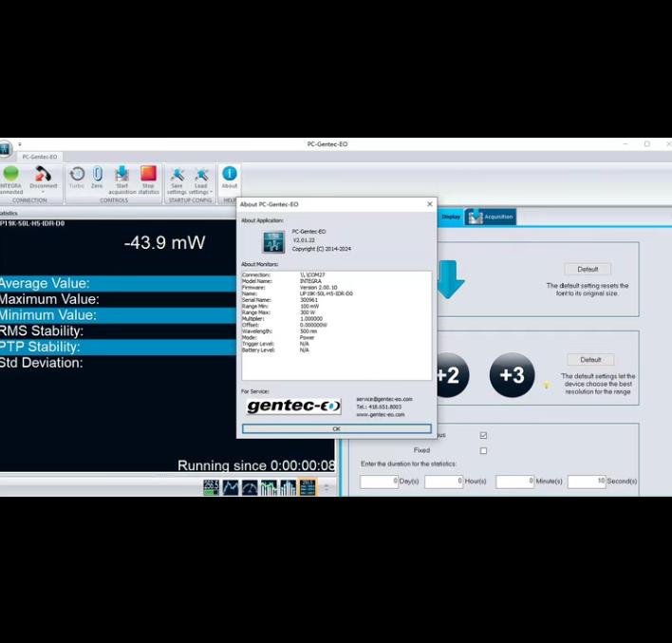Expand the Load settings dropdown arrow
Image resolution: width=672 pixels, height=643 pixels.
(x=212, y=192)
